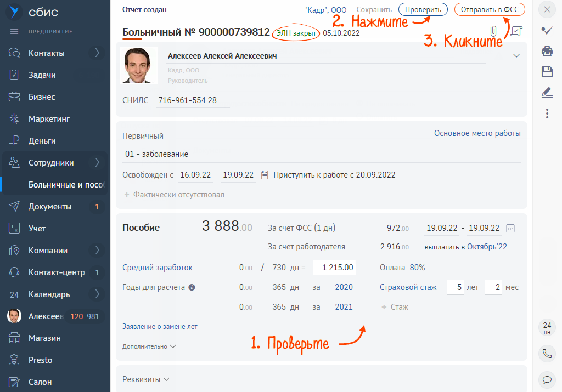Viewport: 562px width, 392px height.
Task: Select Деньги in the left menu
Action: (x=42, y=141)
